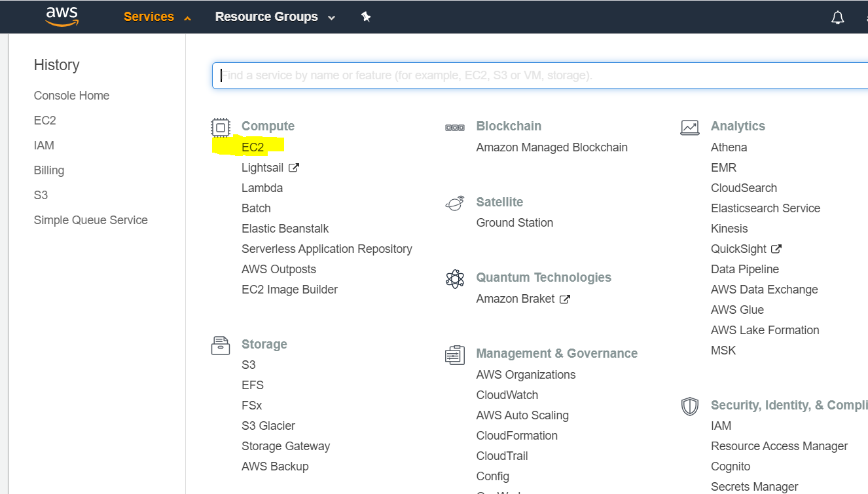Open CloudFormation

click(517, 436)
